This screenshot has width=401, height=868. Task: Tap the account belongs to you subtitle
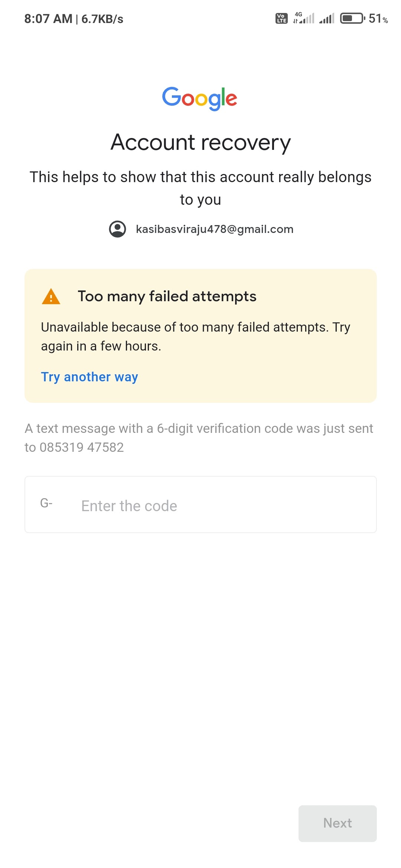pyautogui.click(x=200, y=188)
